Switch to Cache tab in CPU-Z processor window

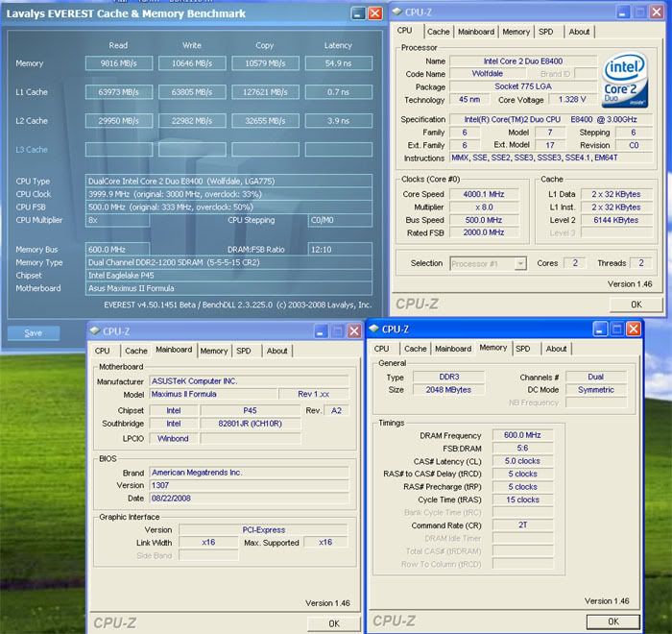pos(438,32)
